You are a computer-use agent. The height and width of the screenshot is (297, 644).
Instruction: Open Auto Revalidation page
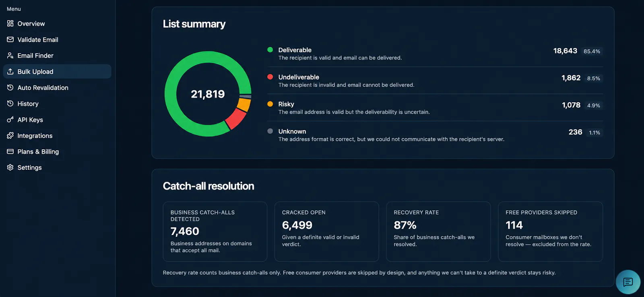57,87
